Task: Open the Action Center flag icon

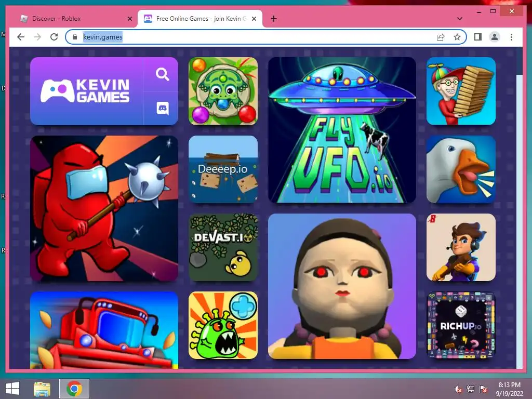Action: click(x=483, y=389)
